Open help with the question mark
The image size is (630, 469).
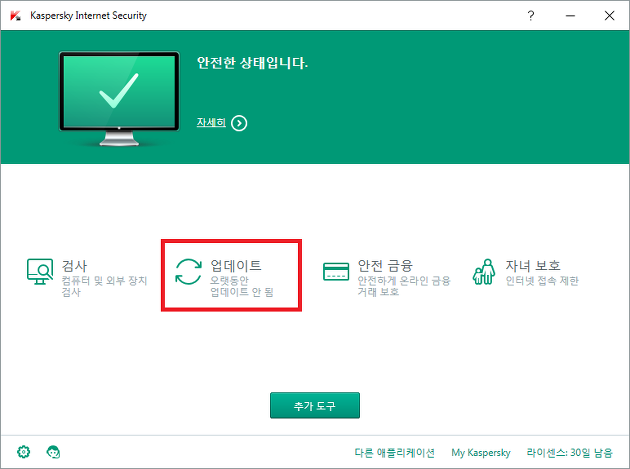(531, 16)
